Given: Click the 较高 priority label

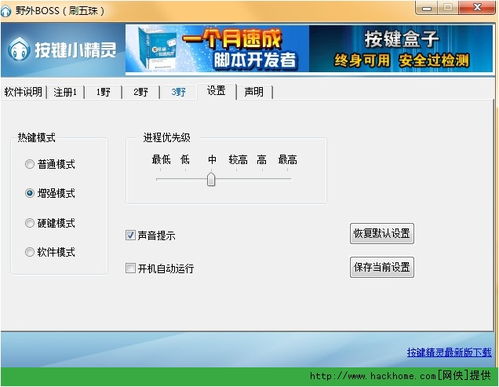Looking at the screenshot, I should (238, 160).
